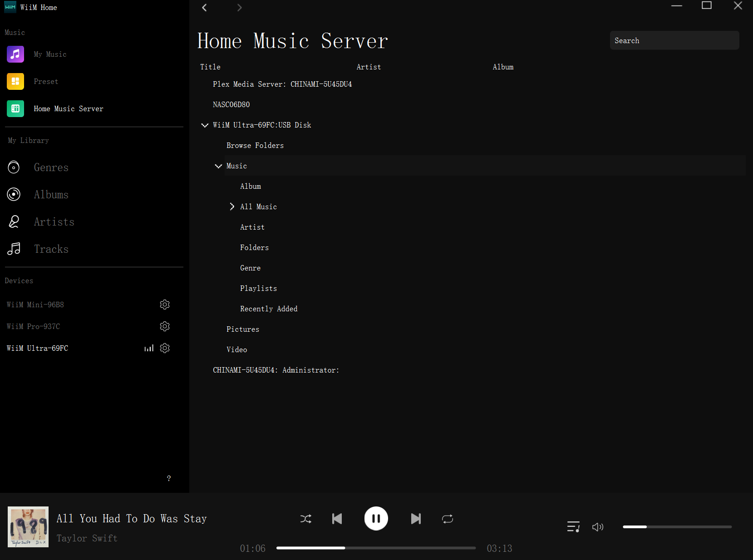Sort by the Title column header

click(210, 67)
